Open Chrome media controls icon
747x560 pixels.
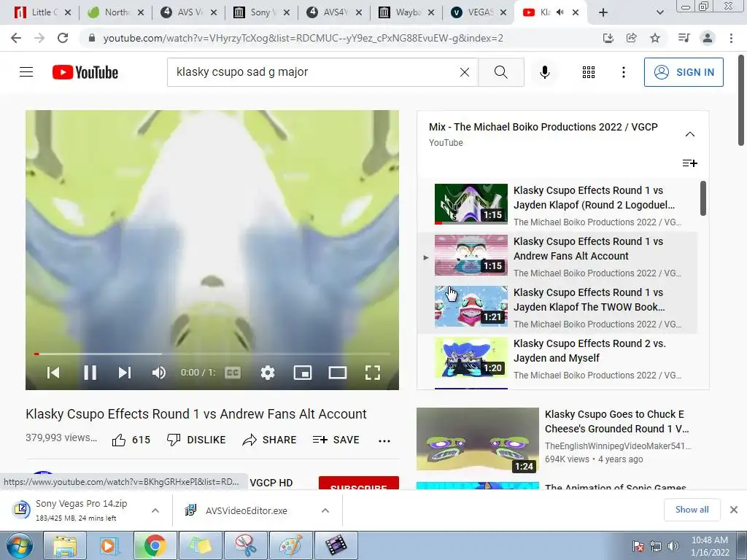click(684, 38)
